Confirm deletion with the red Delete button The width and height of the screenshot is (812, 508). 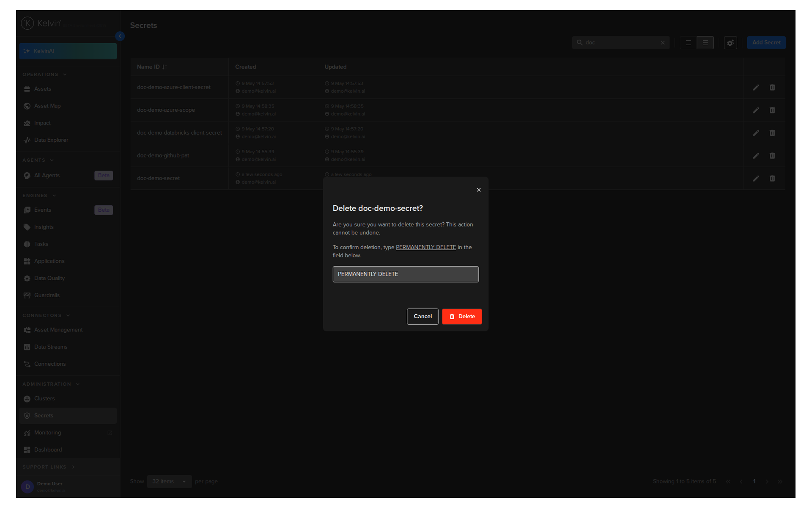coord(461,316)
